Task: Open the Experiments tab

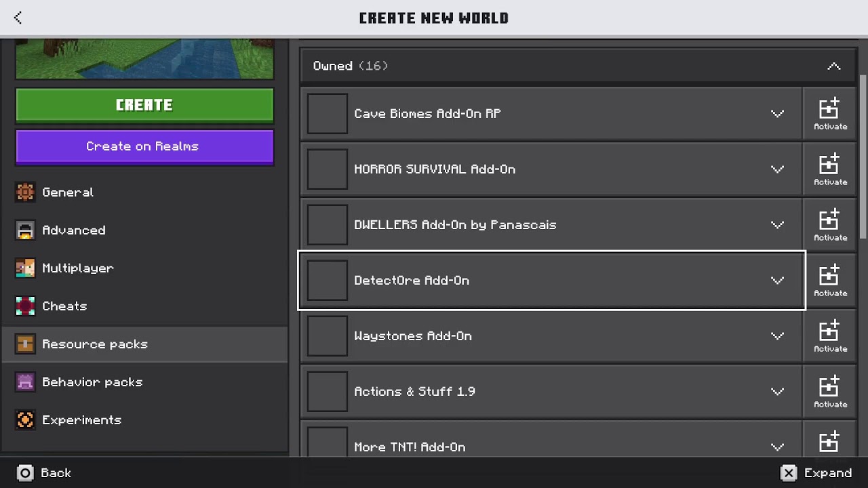Action: (x=144, y=420)
